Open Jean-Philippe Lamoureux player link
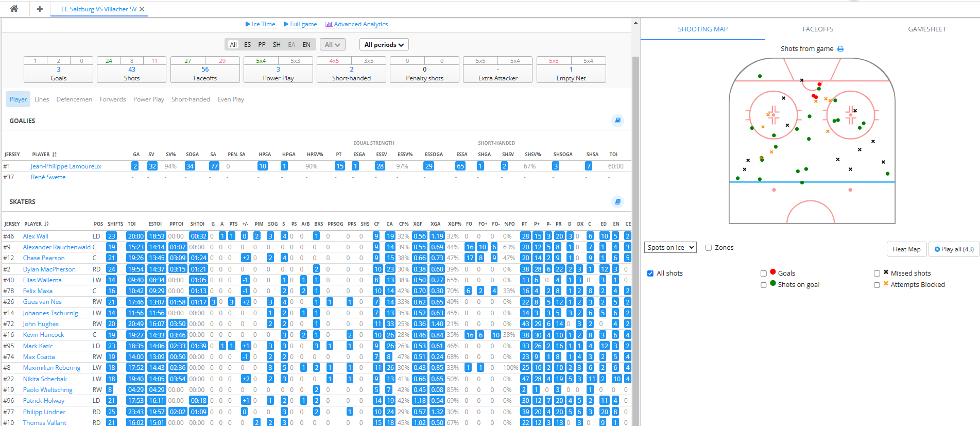The height and width of the screenshot is (426, 980). coord(66,166)
